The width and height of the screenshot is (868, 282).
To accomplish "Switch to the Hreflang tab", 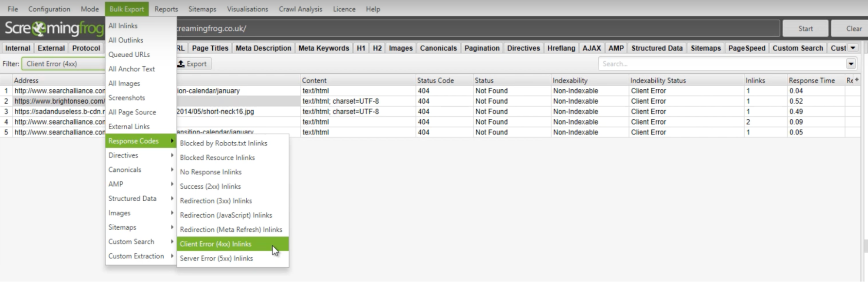I will pyautogui.click(x=561, y=48).
